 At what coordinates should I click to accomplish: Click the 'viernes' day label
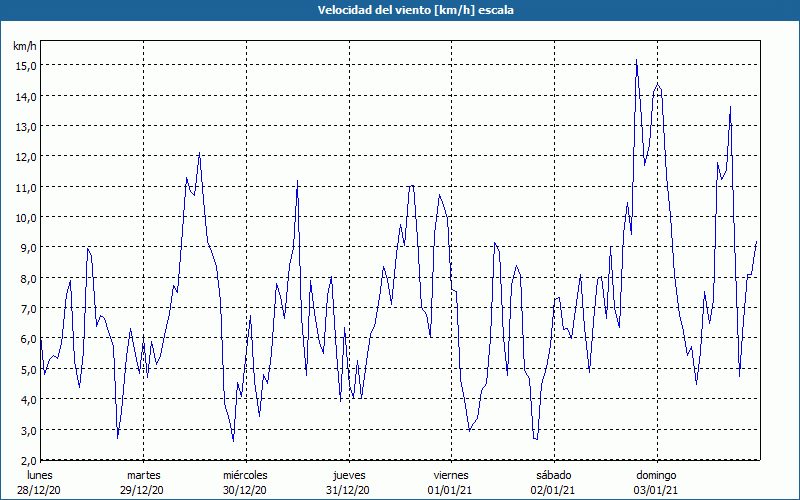click(x=451, y=475)
